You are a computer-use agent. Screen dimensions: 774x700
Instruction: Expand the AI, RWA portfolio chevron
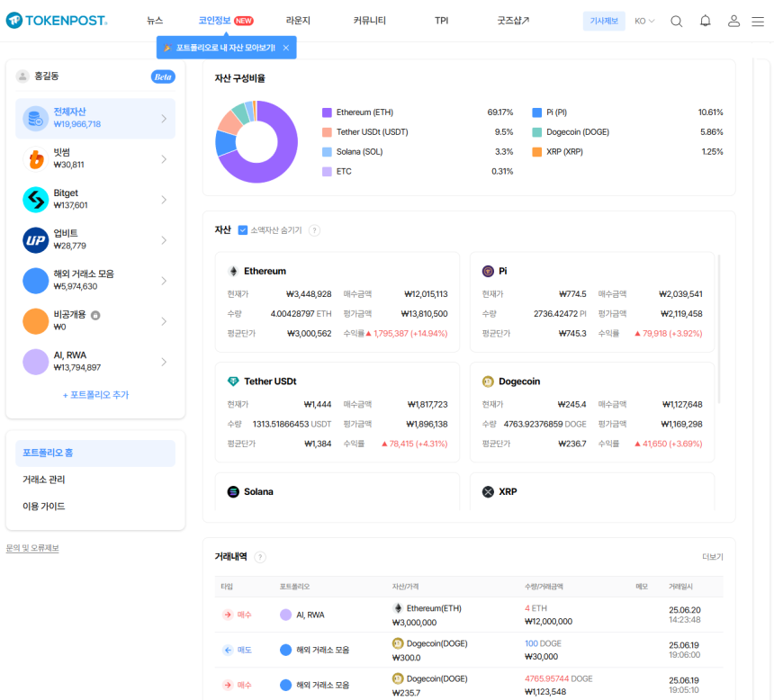tap(164, 362)
